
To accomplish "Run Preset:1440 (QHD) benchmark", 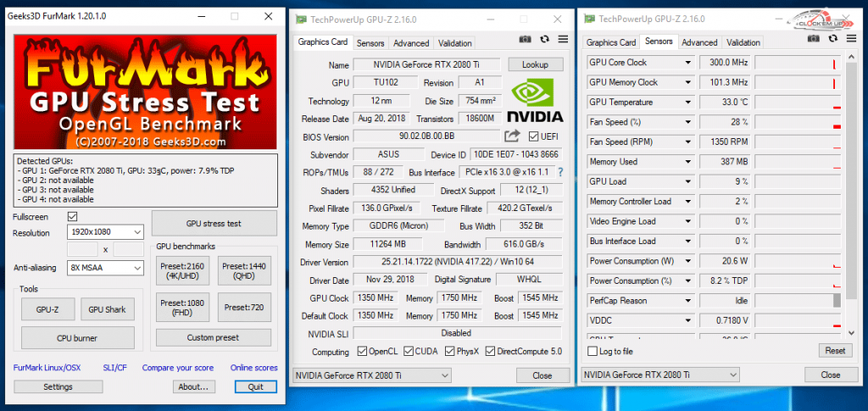I will (244, 270).
